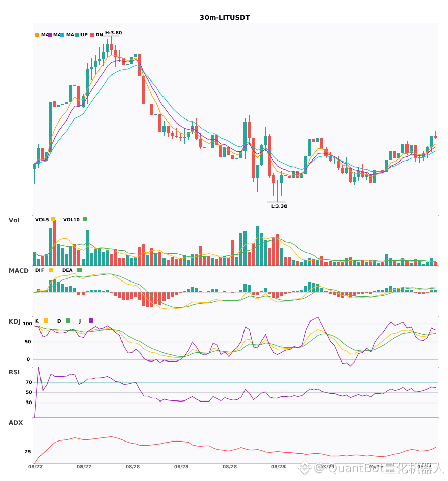This screenshot has height=481, width=448.
Task: Click the cyan MA legend swatch
Action: pyautogui.click(x=62, y=35)
